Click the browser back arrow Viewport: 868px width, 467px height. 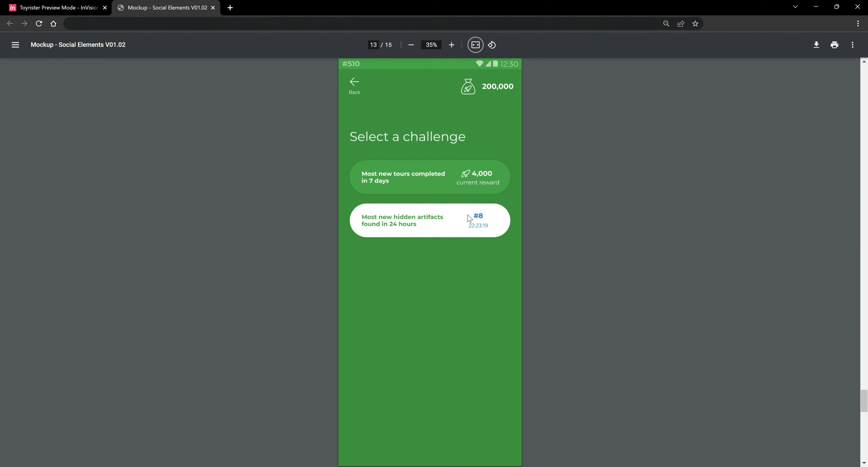10,23
